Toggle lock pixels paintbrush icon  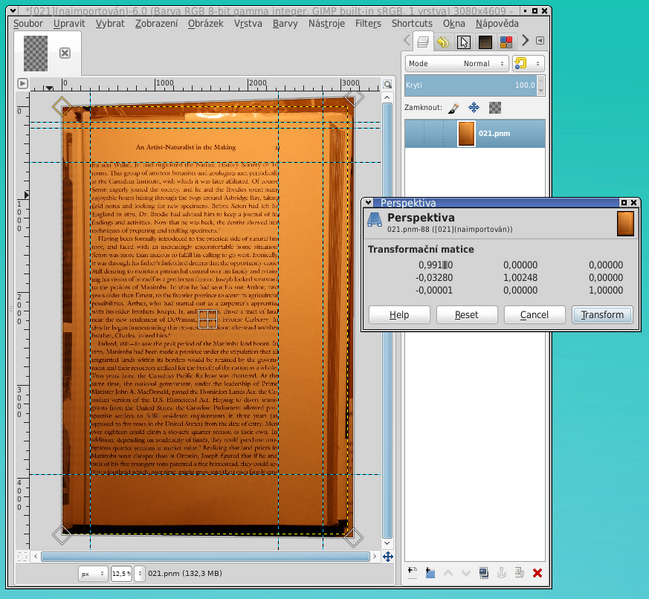pos(453,108)
